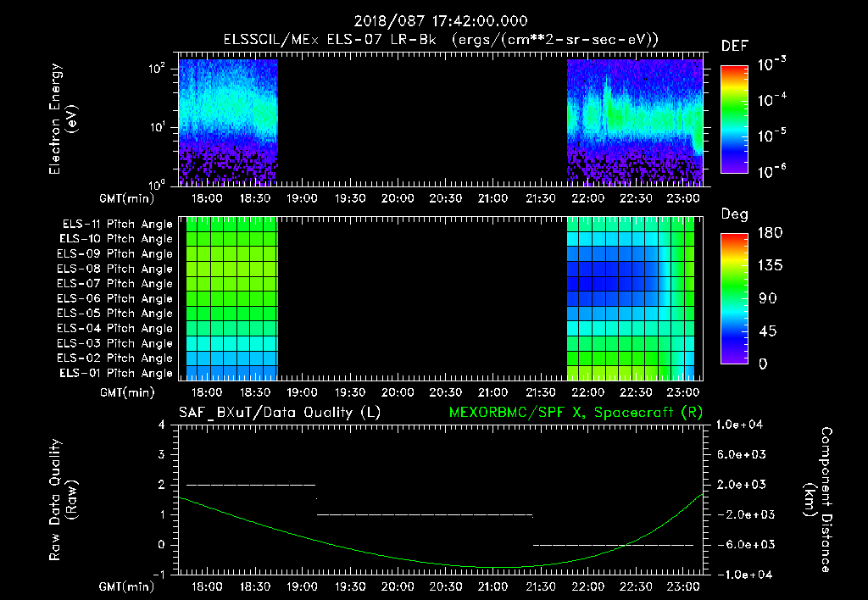Click the left electron spectrogram block near 18:00

(228, 122)
